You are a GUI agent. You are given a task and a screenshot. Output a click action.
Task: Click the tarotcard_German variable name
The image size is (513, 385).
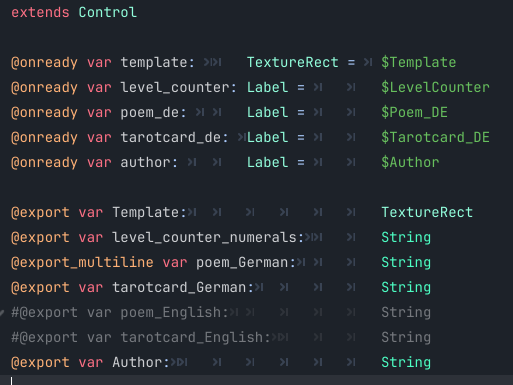tap(179, 287)
